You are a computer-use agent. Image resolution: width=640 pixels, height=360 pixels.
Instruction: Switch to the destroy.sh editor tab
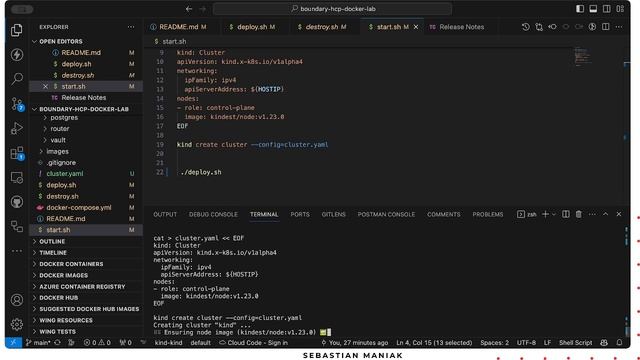point(322,27)
